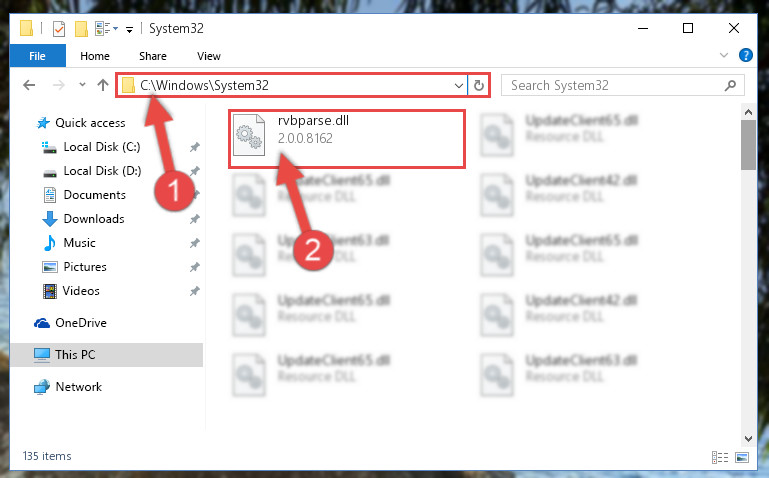Screen dimensions: 769x478
Task: Click New folder quick access toolbar icon
Action: pos(81,29)
